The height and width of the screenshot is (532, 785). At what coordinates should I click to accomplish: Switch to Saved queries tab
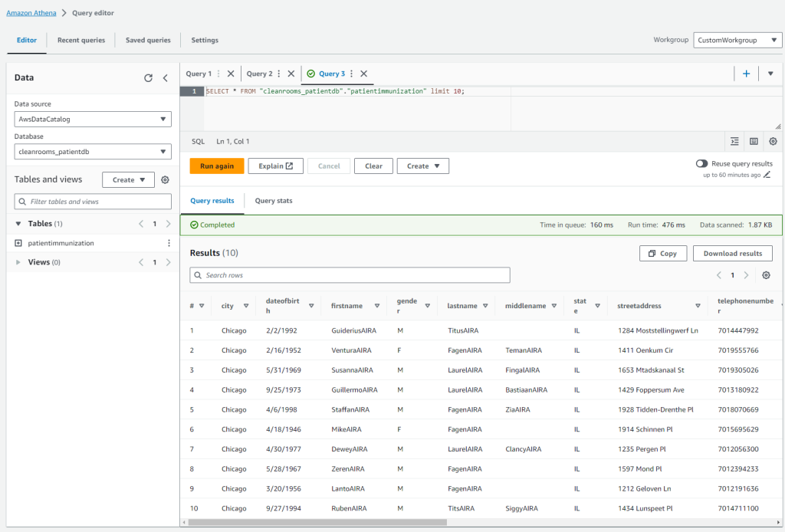click(148, 40)
